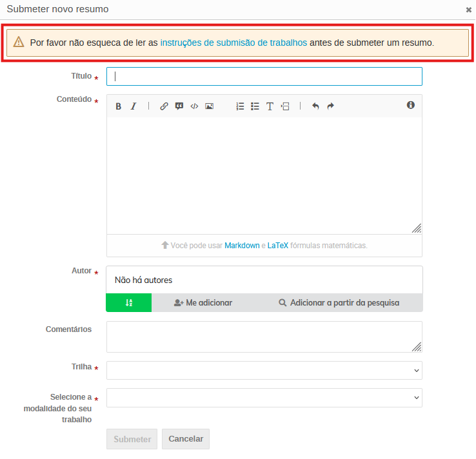Image resolution: width=476 pixels, height=459 pixels.
Task: Toggle italic formatting in the editor
Action: pyautogui.click(x=134, y=106)
